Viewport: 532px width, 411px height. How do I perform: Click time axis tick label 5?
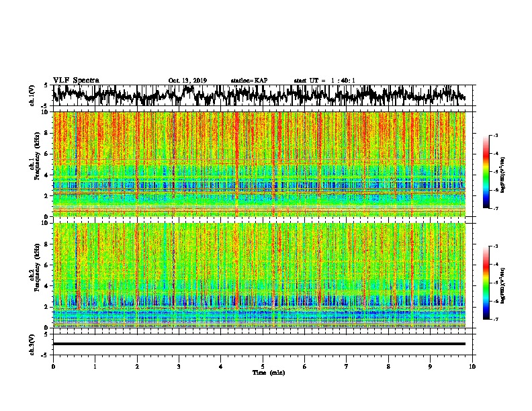(263, 367)
